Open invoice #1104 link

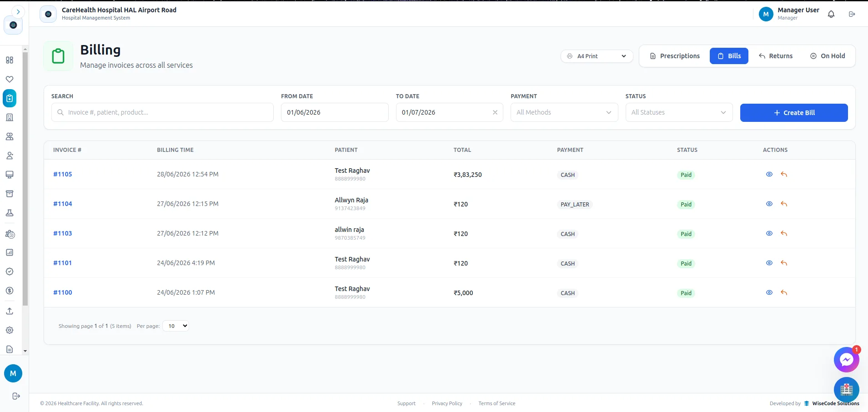click(63, 204)
